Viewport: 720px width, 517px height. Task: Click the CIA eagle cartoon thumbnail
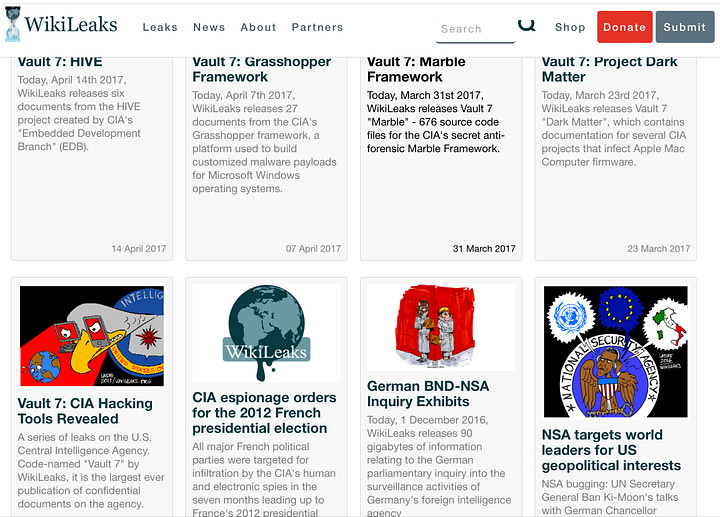tap(92, 336)
